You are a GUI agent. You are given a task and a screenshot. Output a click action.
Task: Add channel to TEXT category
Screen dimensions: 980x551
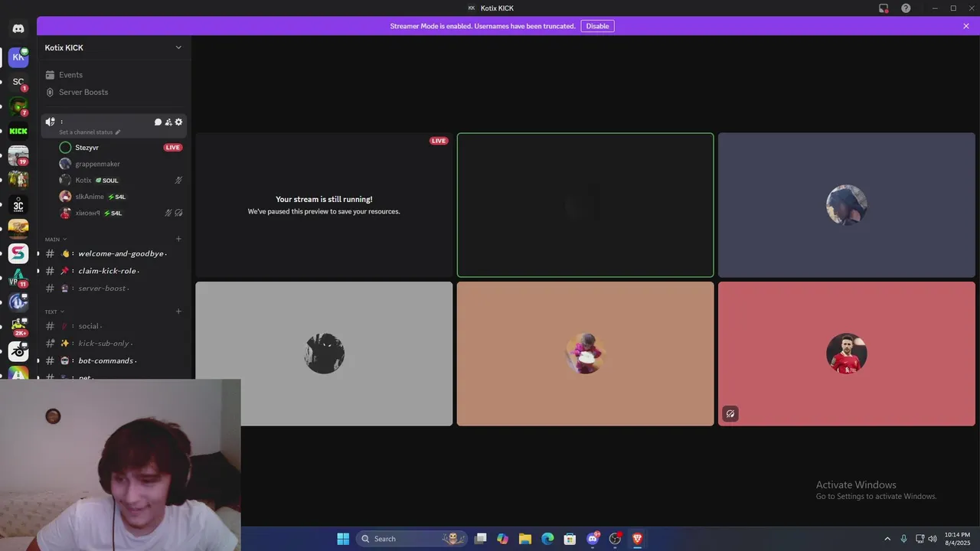click(x=178, y=311)
